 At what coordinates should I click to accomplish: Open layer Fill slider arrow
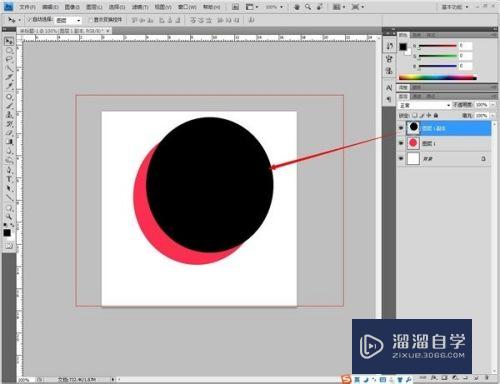point(493,115)
